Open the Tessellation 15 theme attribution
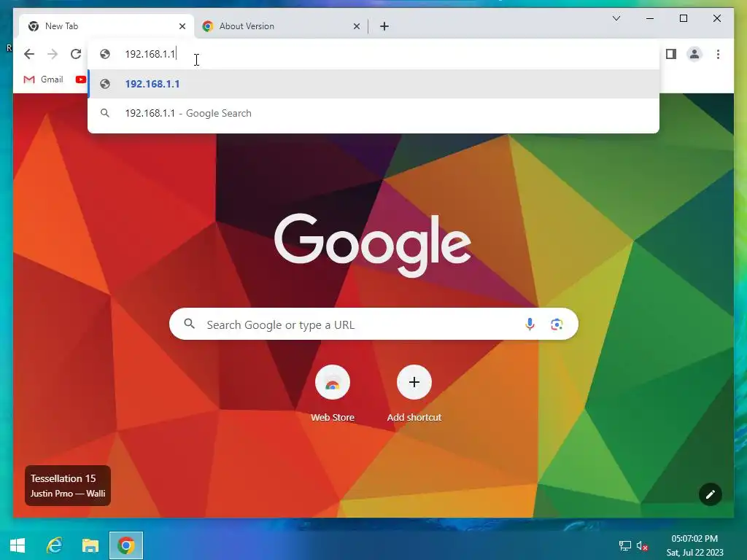This screenshot has width=747, height=560. 68,485
